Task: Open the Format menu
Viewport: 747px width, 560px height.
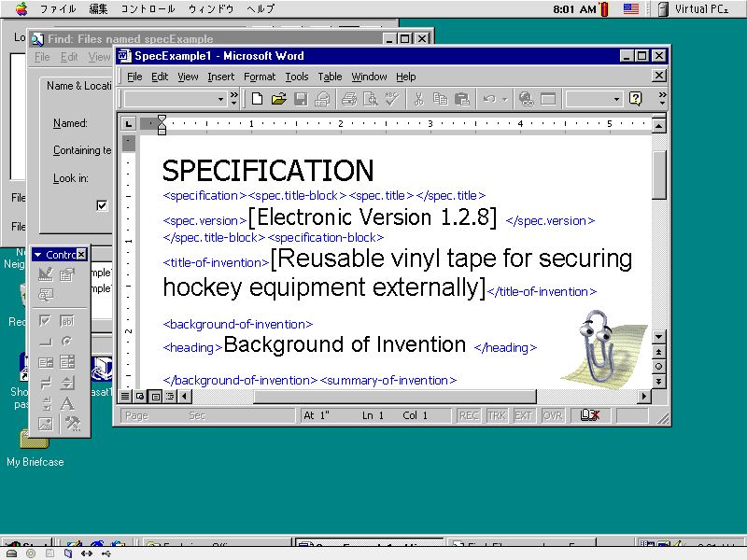Action: click(x=260, y=77)
